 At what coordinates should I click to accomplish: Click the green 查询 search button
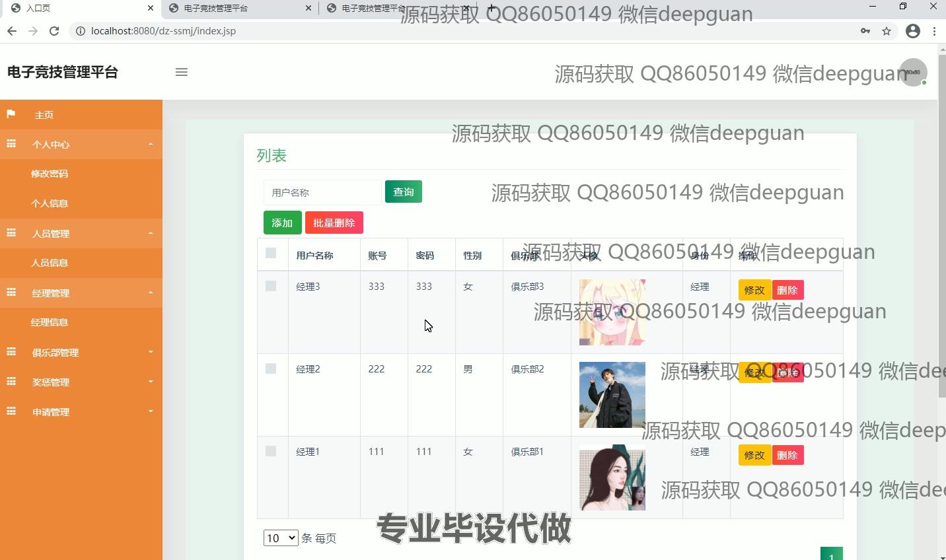403,192
